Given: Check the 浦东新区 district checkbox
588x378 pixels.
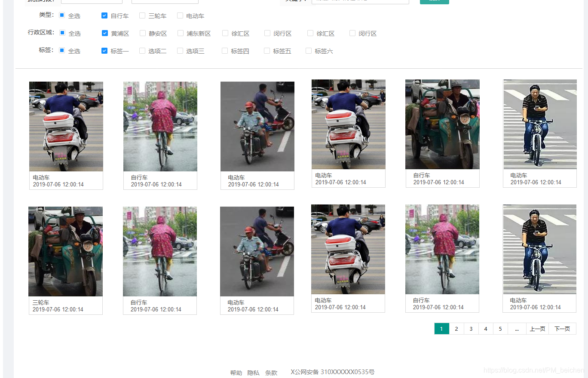Looking at the screenshot, I should point(181,33).
